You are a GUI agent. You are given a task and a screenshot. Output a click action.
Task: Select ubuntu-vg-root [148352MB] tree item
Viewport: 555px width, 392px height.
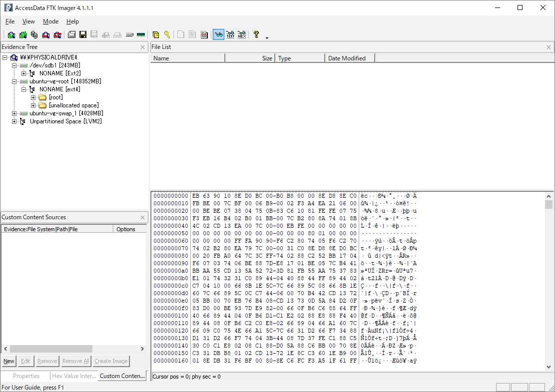[65, 81]
